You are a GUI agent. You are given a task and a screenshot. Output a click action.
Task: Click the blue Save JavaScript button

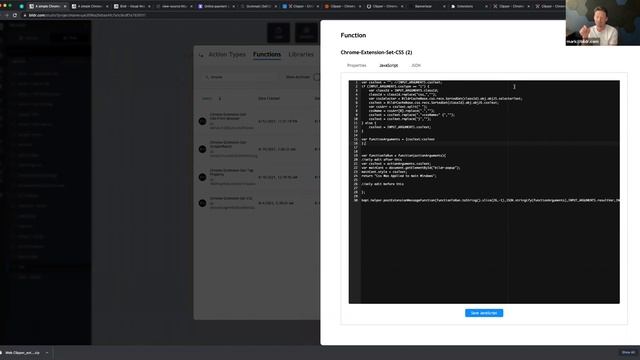click(x=484, y=313)
